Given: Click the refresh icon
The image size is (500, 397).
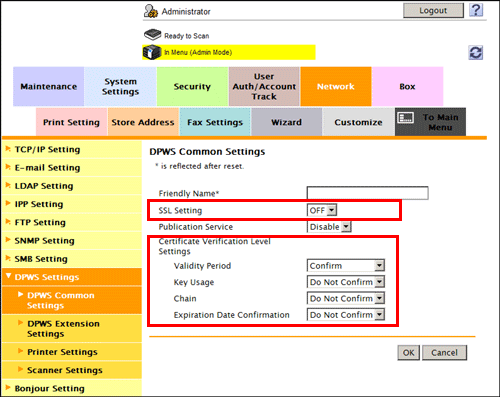Looking at the screenshot, I should pos(476,53).
